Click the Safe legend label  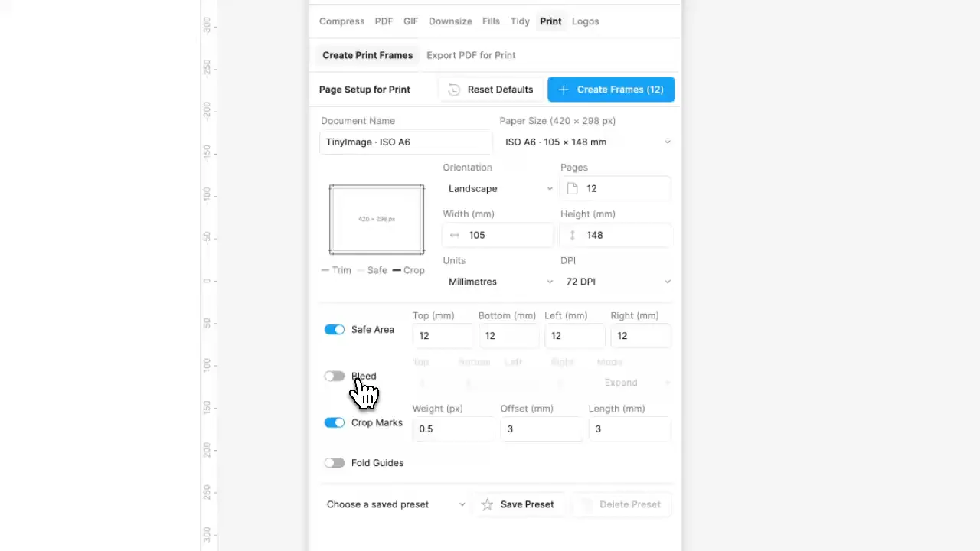tap(377, 270)
